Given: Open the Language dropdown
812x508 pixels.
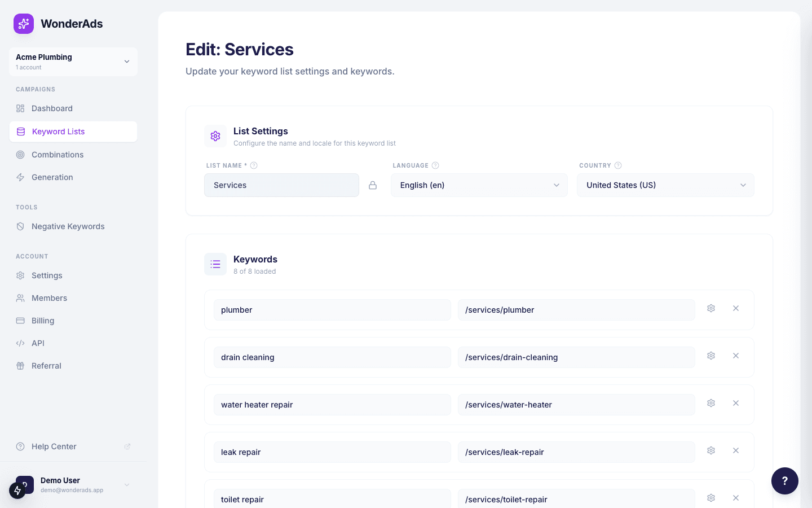Looking at the screenshot, I should [x=479, y=185].
